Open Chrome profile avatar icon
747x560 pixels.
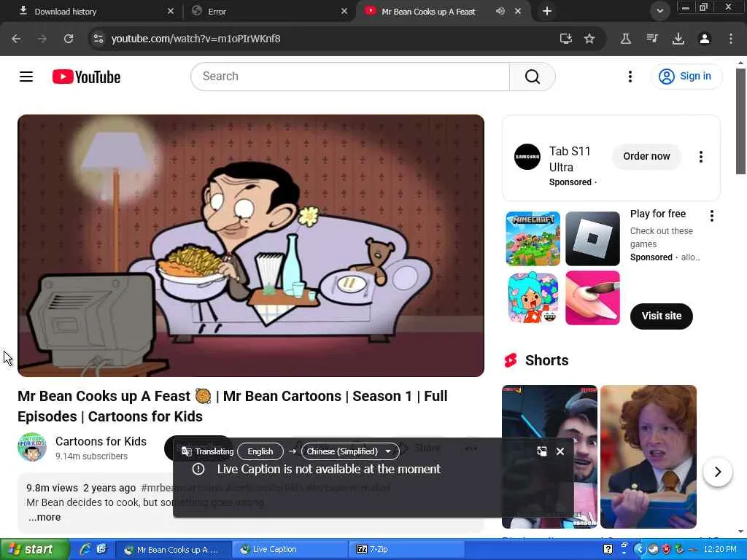[705, 39]
